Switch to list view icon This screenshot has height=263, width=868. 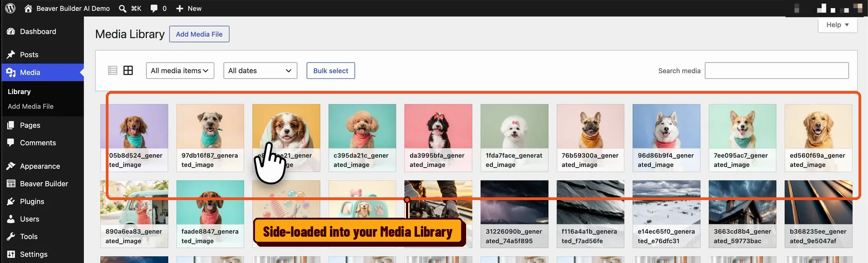(113, 70)
